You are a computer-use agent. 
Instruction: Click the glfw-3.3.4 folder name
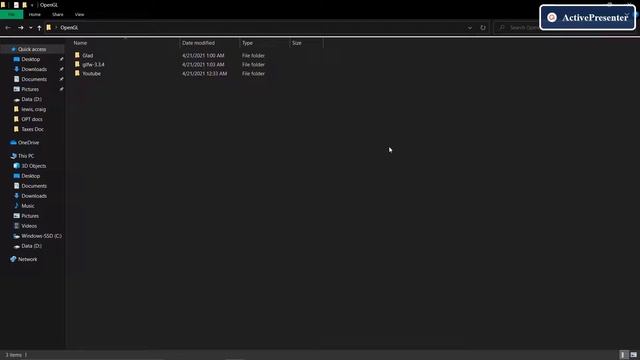pos(93,64)
